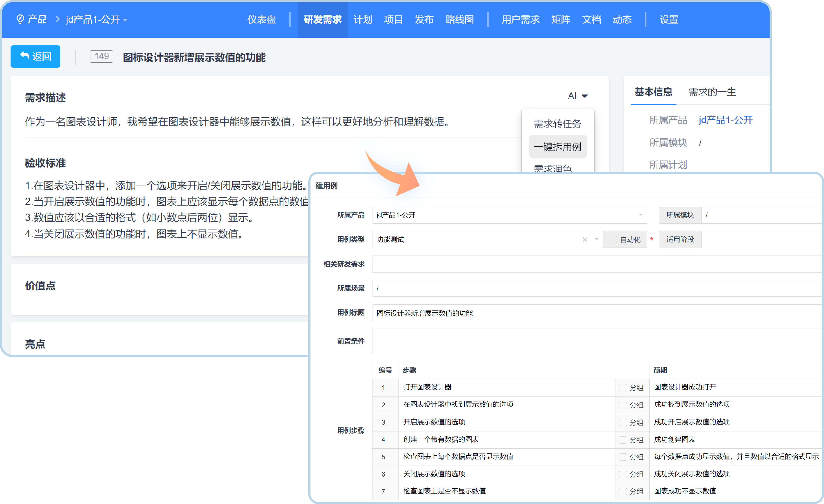
Task: Clear the 功能测试 selection with X icon
Action: coord(585,240)
